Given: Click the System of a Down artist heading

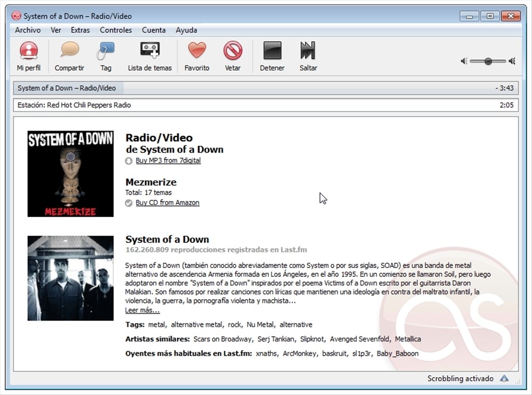Looking at the screenshot, I should click(167, 239).
